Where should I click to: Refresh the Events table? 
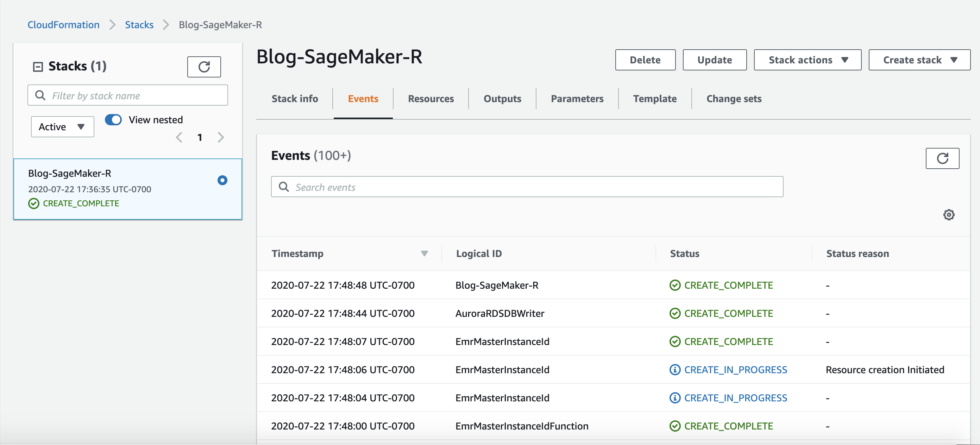coord(942,158)
